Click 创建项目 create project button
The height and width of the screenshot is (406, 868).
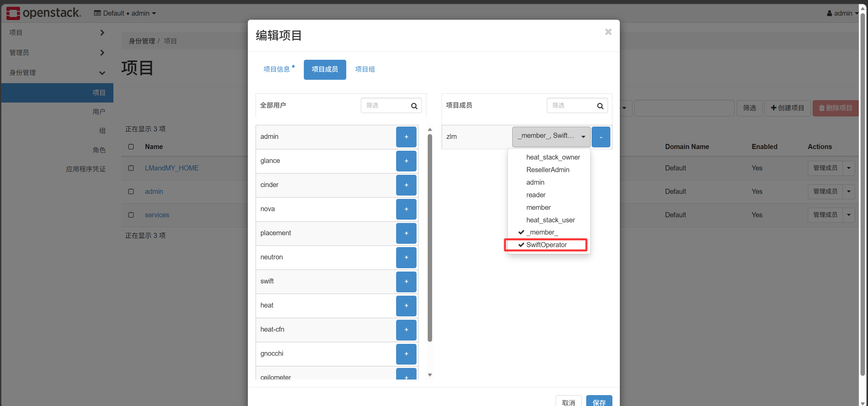[x=787, y=108]
